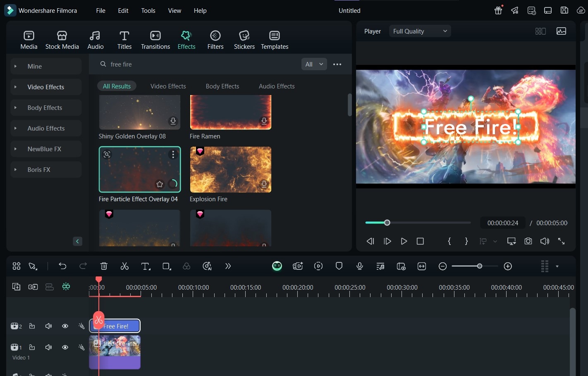
Task: Toggle visibility of Video 1 track
Action: click(65, 347)
